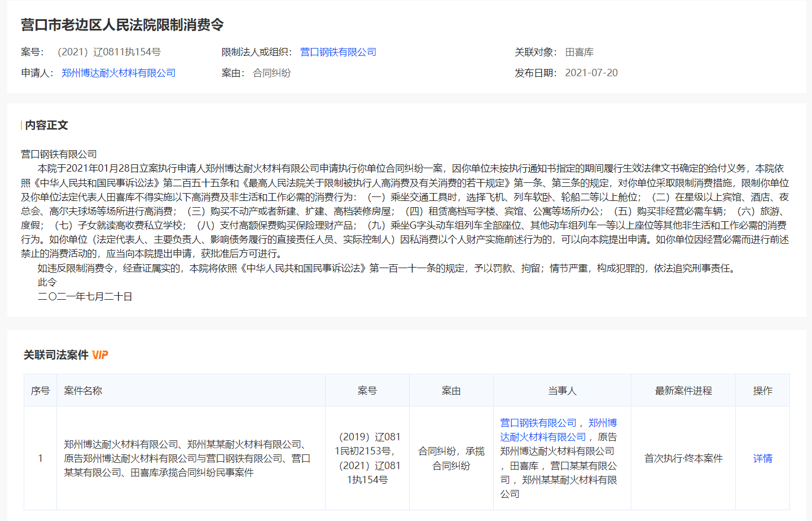
Task: Open 营口钢铁有限公司 link in 当事人 cell
Action: pos(538,423)
